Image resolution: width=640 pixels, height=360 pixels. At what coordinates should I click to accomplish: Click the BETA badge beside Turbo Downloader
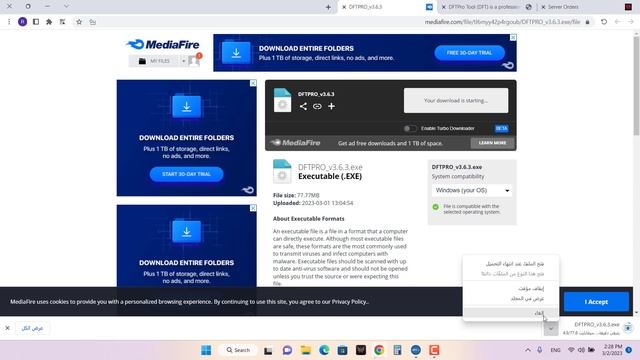[501, 129]
